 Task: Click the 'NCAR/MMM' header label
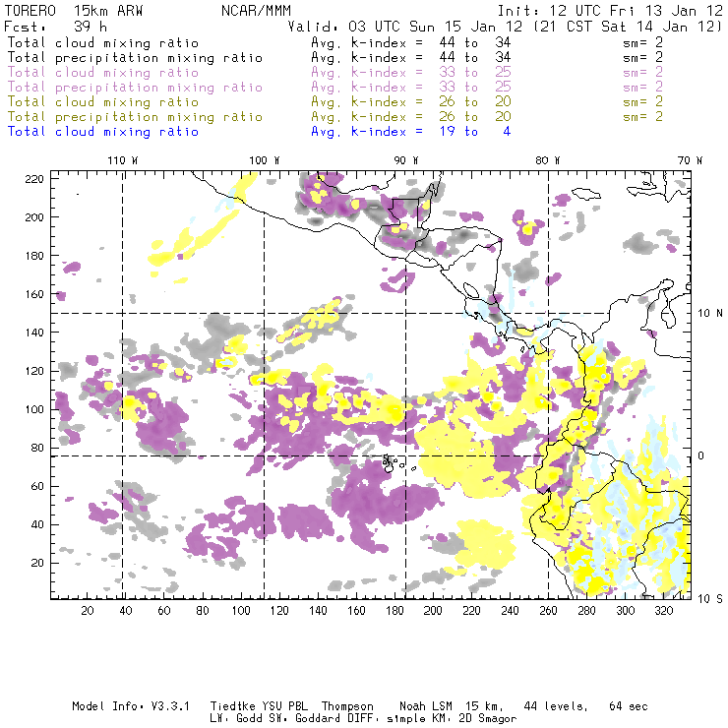pyautogui.click(x=256, y=11)
